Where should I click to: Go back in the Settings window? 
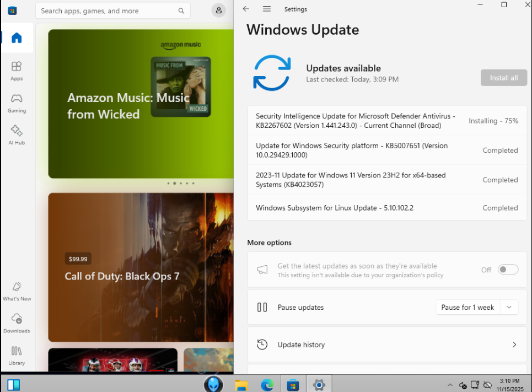[x=246, y=9]
